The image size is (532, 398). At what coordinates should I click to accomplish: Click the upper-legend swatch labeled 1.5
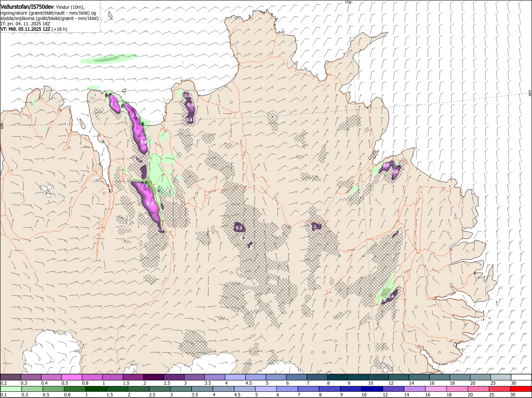point(133,377)
